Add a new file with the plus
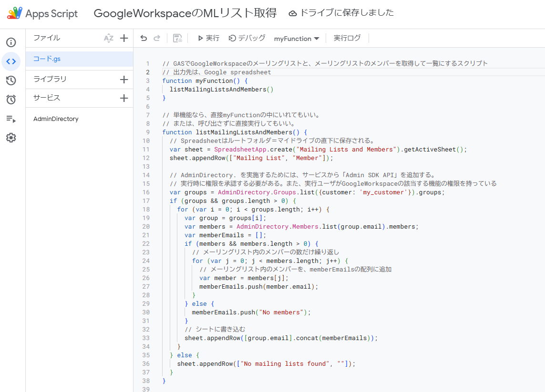 (124, 38)
